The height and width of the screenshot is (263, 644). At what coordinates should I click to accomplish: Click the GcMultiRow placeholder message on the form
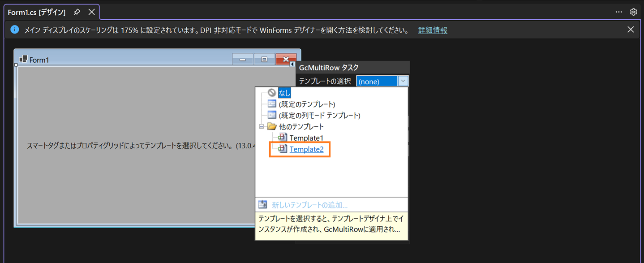(141, 146)
